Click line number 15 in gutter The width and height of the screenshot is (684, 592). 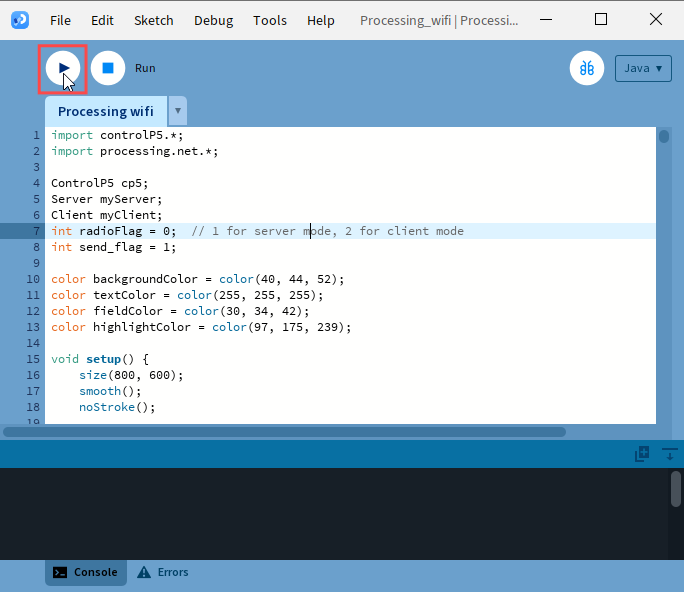click(33, 359)
